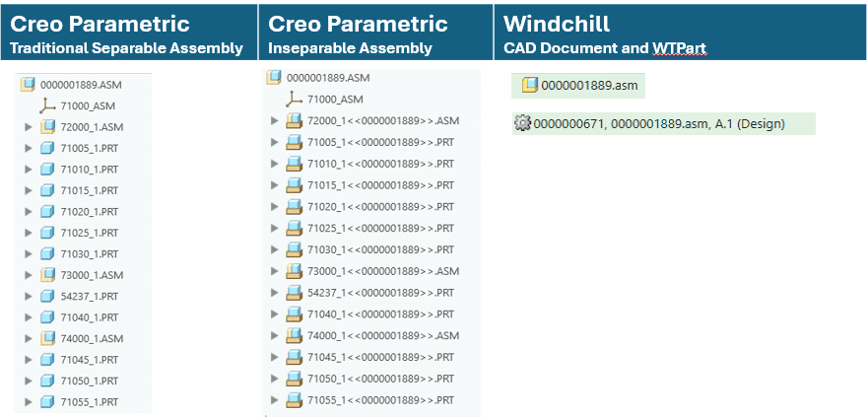Click the 71005_1<<0000001889>>.PRT embedded part icon

[x=294, y=142]
